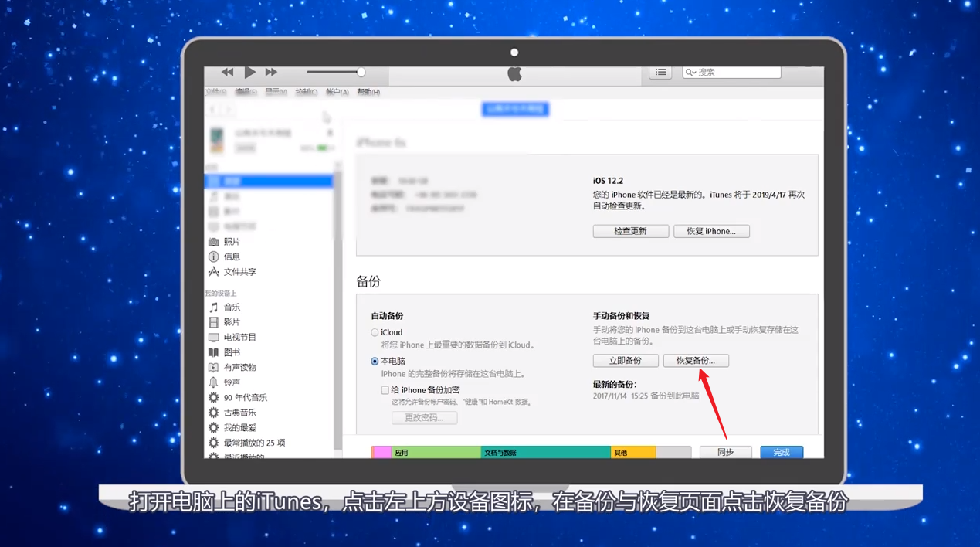Click the audiobook icon for 有声读物
980x547 pixels.
coord(214,367)
